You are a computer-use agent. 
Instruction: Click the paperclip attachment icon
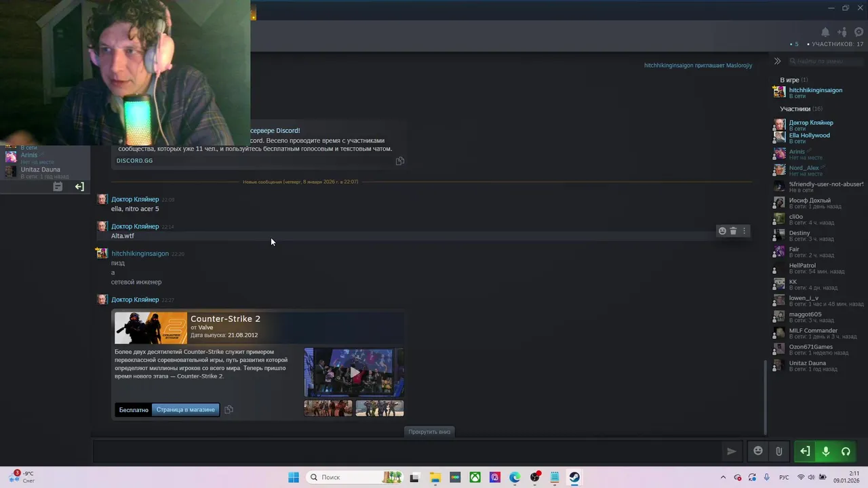pyautogui.click(x=779, y=451)
